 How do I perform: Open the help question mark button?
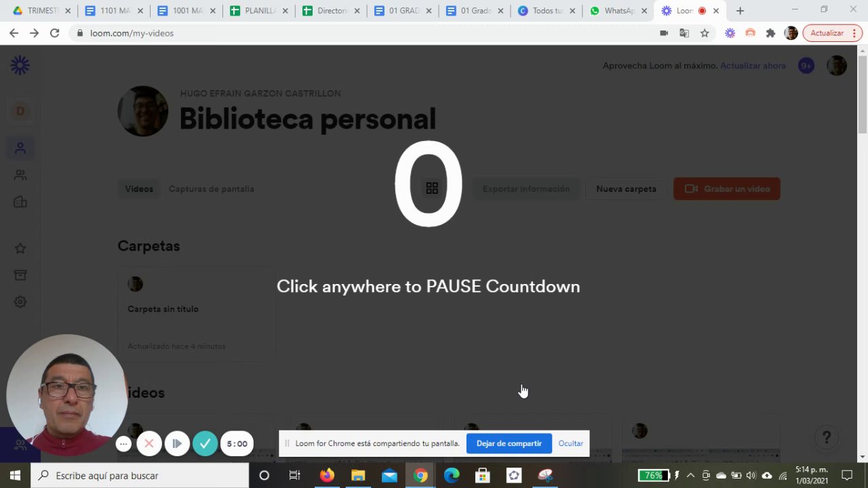(826, 437)
